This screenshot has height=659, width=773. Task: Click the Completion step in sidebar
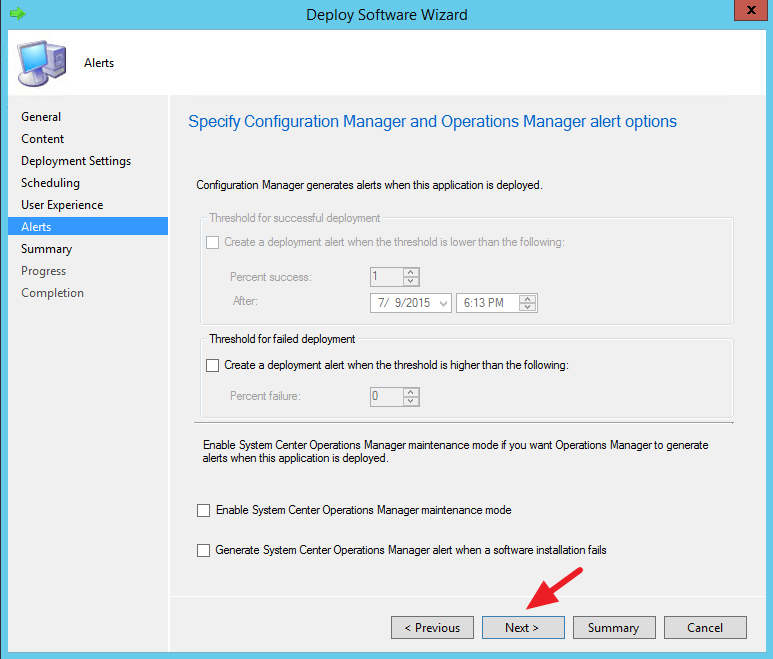(x=52, y=293)
